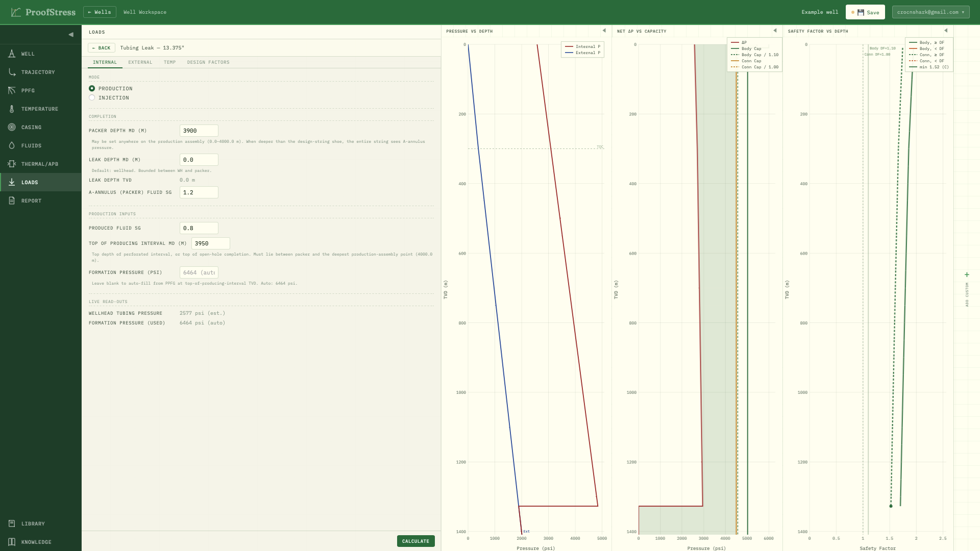The width and height of the screenshot is (980, 551).
Task: Open the Casing section icon
Action: (12, 127)
